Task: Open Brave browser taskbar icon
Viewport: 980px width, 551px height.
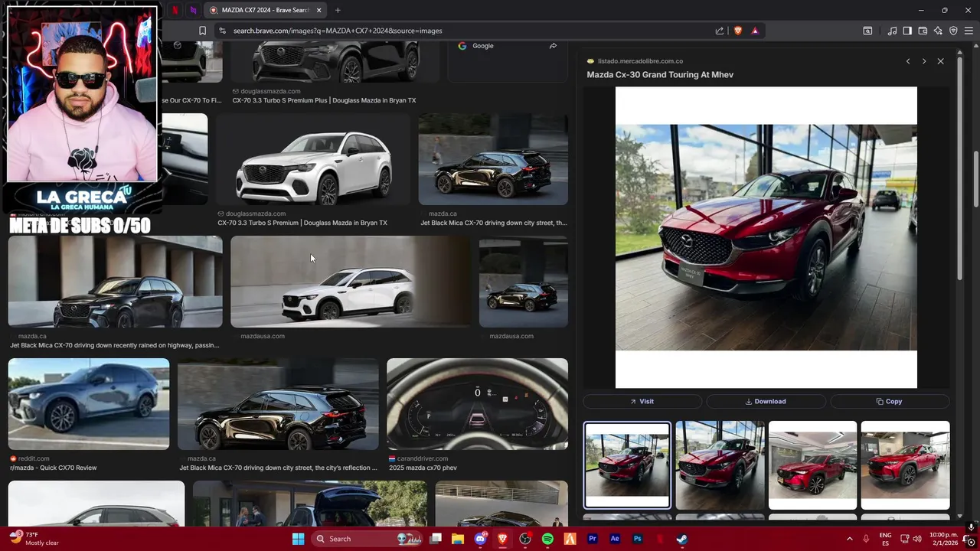Action: (502, 539)
